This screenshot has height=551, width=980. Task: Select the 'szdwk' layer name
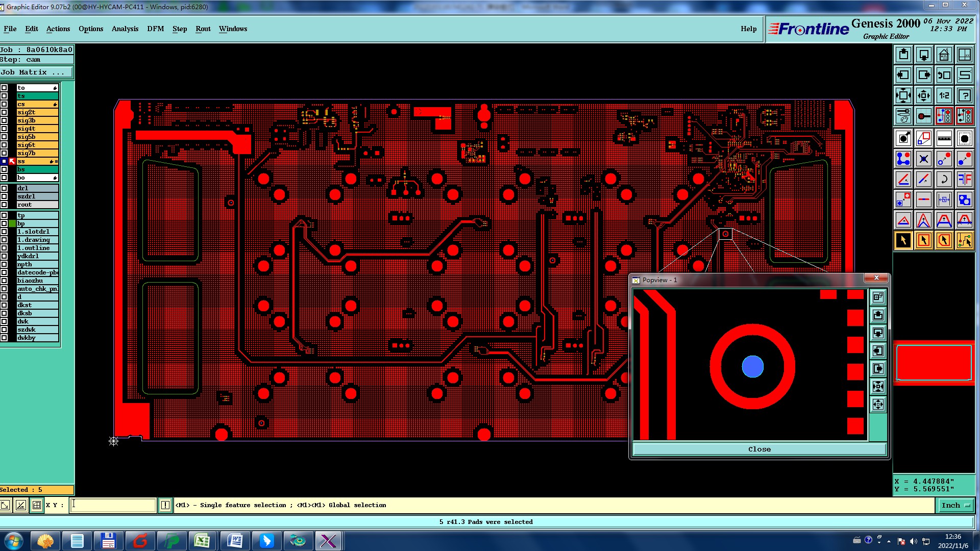coord(37,330)
